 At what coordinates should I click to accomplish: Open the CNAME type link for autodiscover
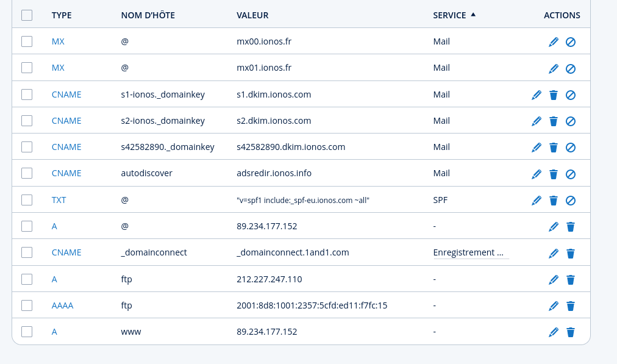tap(66, 173)
